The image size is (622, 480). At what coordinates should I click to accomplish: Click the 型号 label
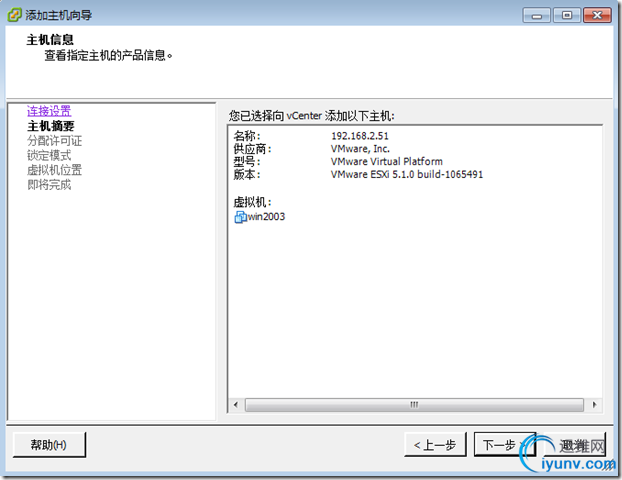[247, 161]
